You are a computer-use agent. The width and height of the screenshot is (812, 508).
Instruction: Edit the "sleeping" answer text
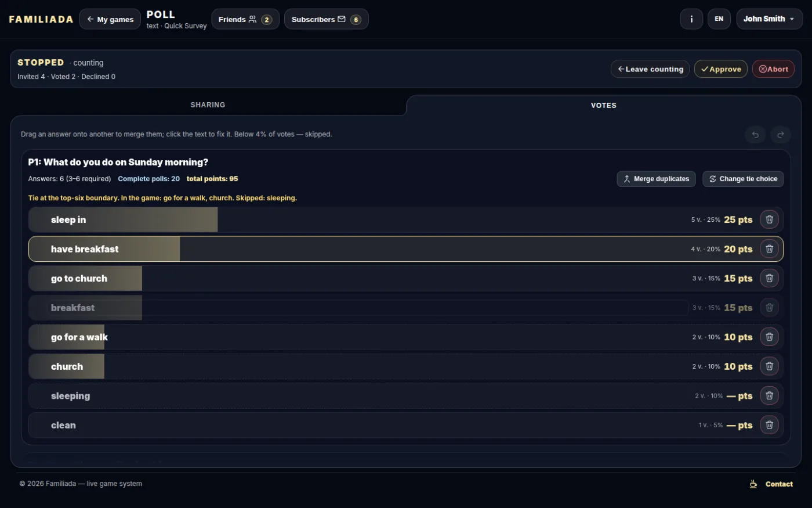[70, 396]
